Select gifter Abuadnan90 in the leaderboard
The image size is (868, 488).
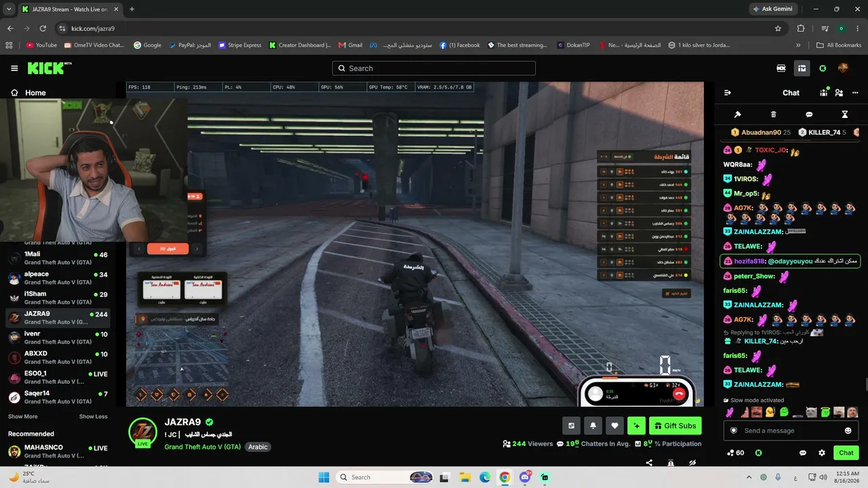click(760, 133)
